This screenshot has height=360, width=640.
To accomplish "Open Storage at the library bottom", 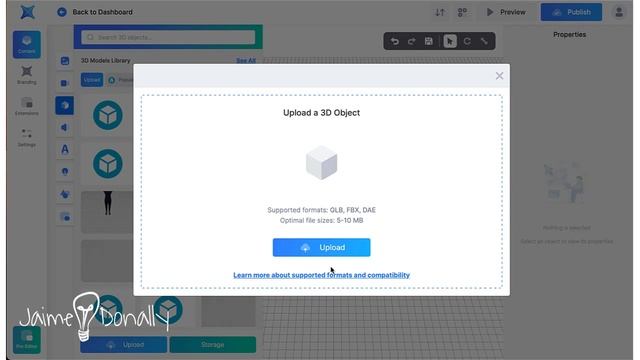I will (213, 345).
